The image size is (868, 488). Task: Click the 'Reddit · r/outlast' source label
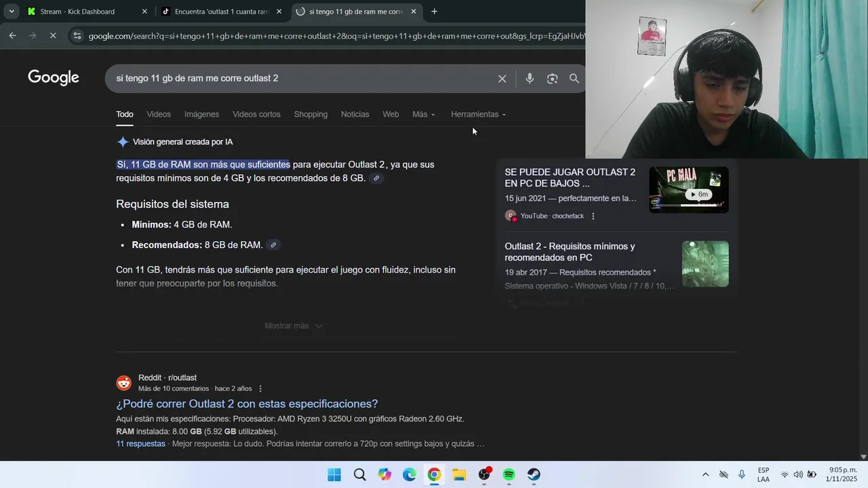click(167, 378)
